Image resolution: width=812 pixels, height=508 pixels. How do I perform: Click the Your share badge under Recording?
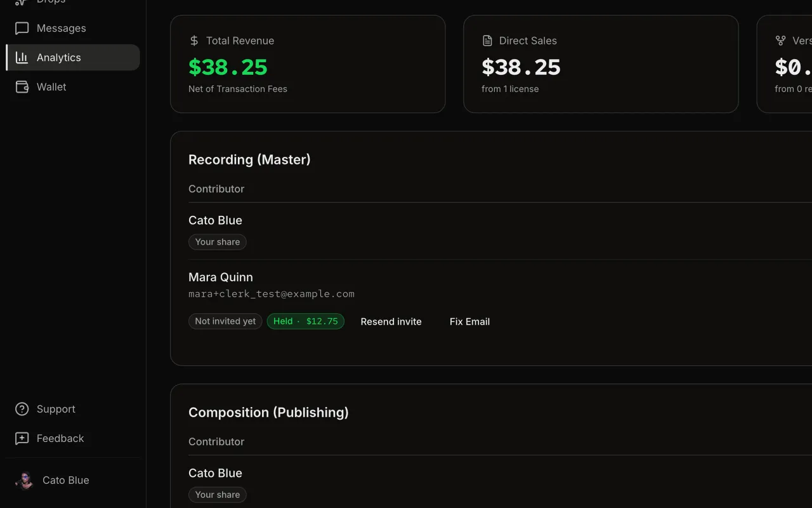[x=218, y=242]
